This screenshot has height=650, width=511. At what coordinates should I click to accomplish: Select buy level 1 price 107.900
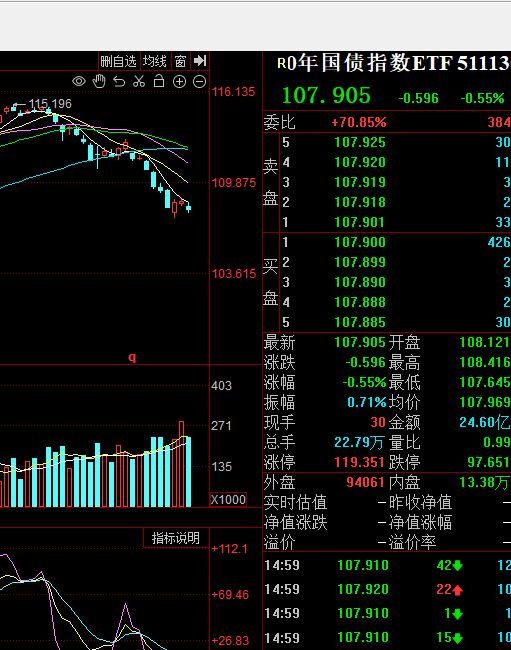[x=360, y=242]
